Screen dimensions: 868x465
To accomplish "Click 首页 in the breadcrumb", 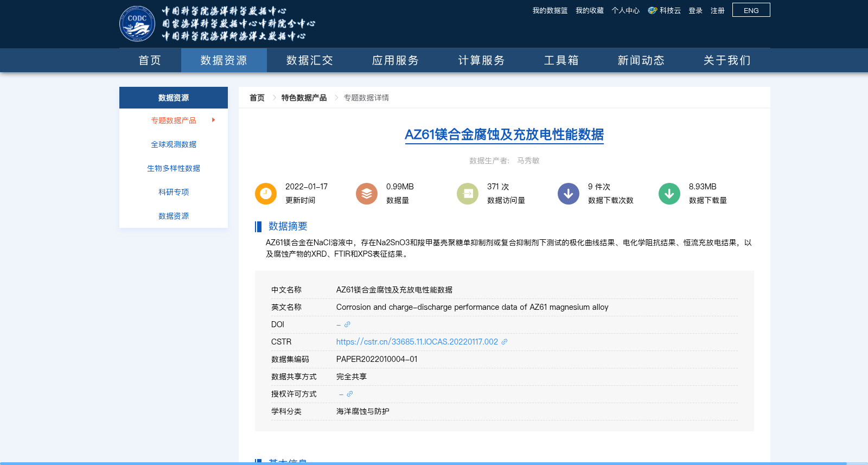I will point(257,98).
